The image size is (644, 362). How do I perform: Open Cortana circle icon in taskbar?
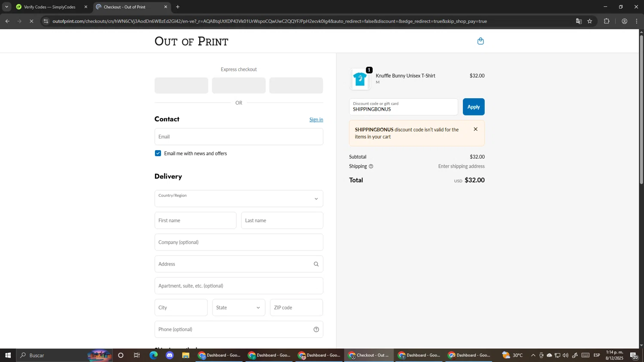[x=121, y=355]
